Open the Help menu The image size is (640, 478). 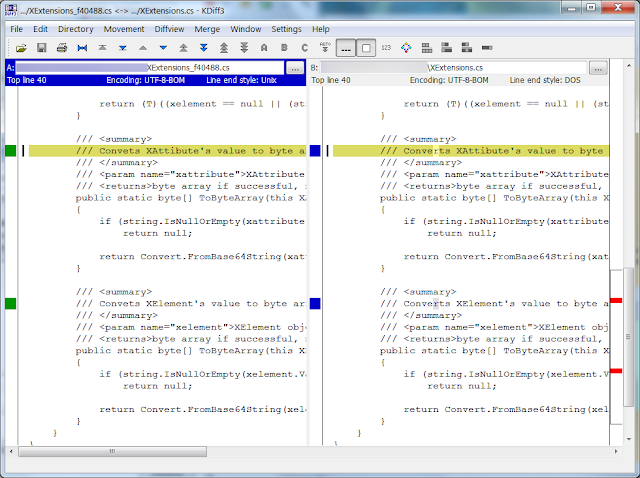[x=320, y=29]
